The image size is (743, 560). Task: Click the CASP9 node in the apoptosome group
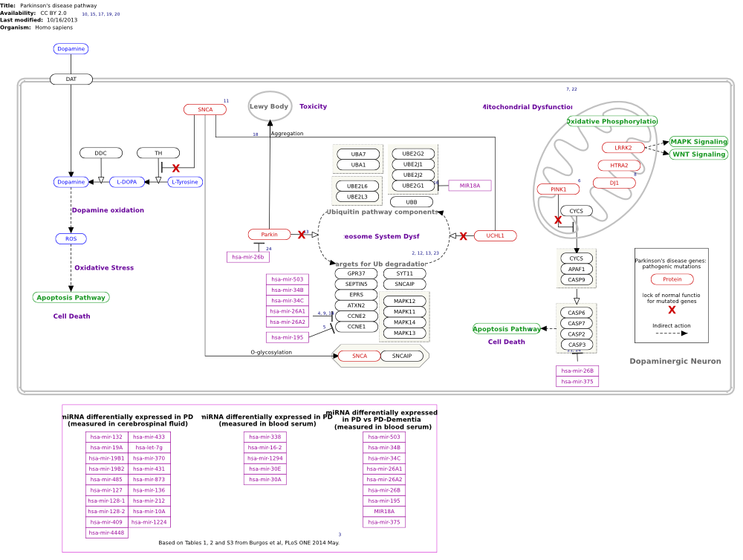coord(577,279)
